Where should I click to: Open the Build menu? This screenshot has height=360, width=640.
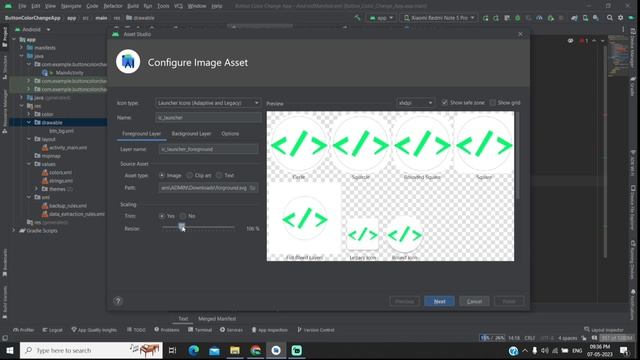pyautogui.click(x=133, y=6)
